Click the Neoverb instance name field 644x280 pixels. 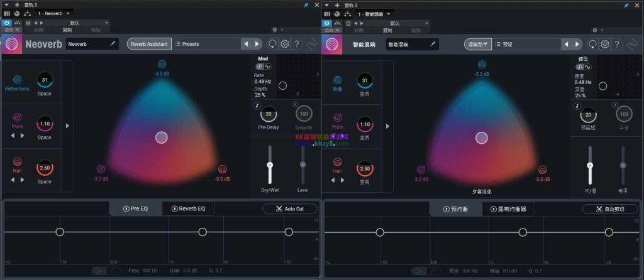[x=92, y=44]
